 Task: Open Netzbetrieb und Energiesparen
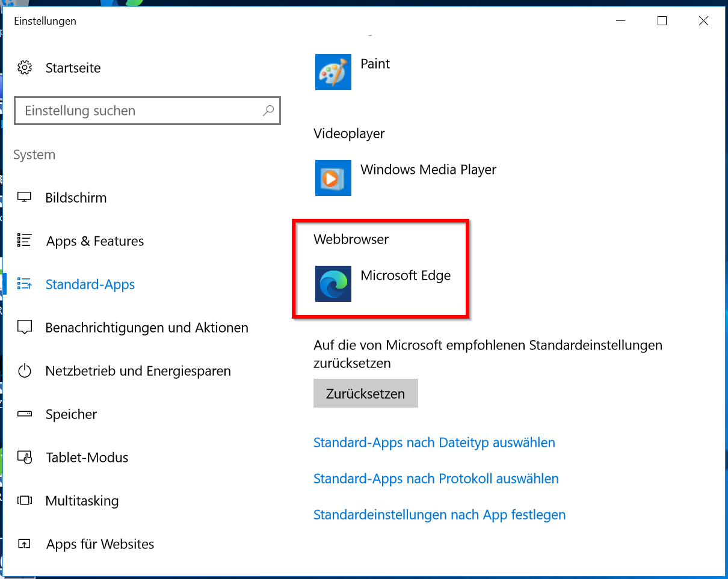click(x=138, y=371)
